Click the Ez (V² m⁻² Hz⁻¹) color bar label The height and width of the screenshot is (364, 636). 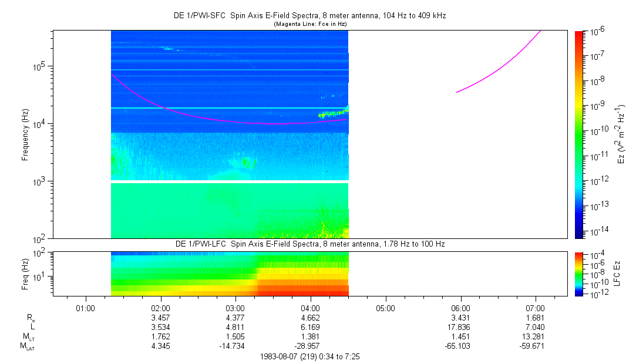[x=622, y=134]
